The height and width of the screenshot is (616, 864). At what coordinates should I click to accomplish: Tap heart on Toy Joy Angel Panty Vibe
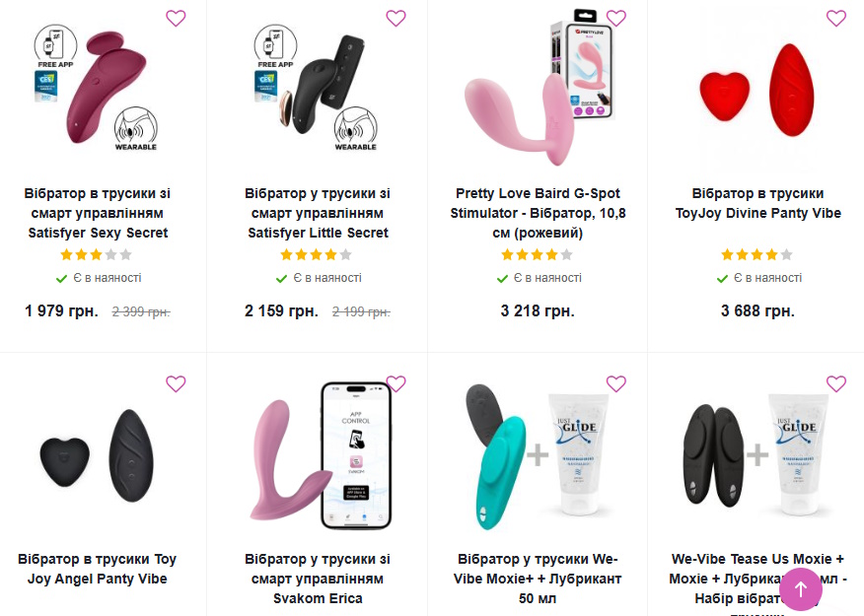(176, 383)
